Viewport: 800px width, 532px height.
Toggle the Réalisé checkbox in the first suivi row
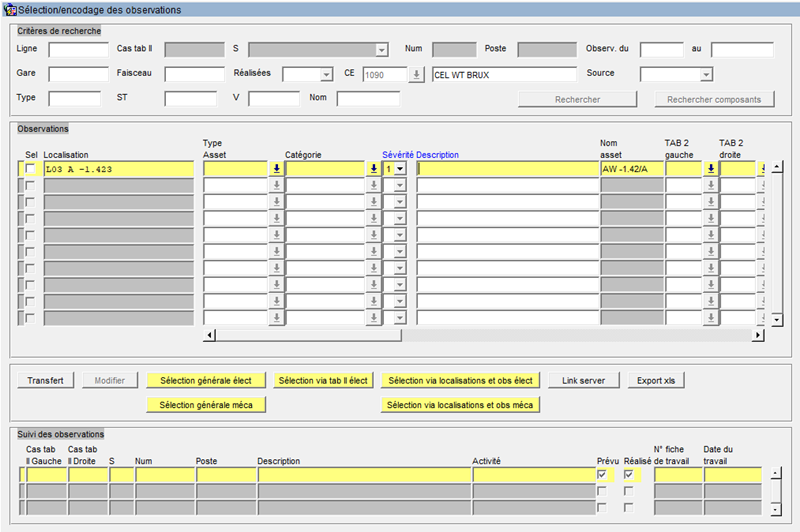(x=629, y=474)
